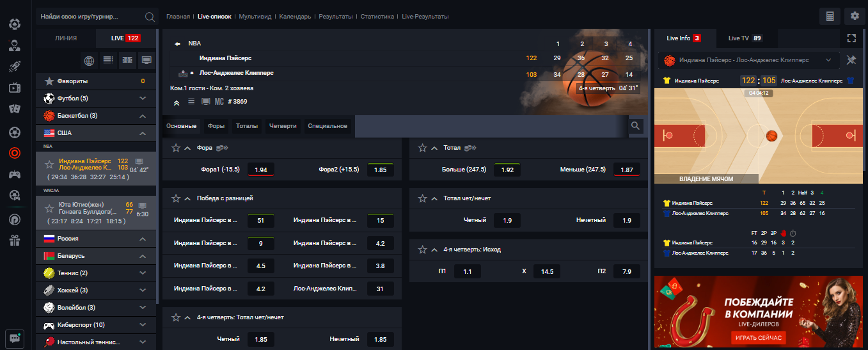Viewport: 868px width, 350px height.
Task: Click the scoreboard filter icon in left panel
Action: point(127,61)
